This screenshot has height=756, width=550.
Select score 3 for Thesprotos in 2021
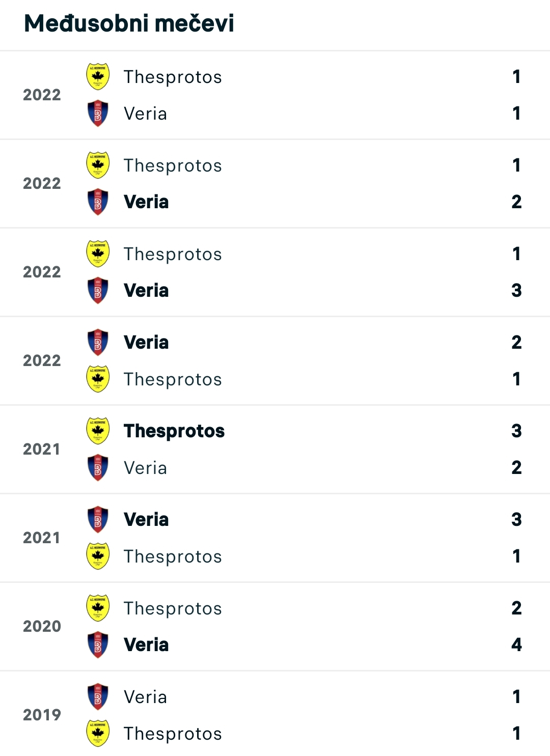(x=516, y=431)
